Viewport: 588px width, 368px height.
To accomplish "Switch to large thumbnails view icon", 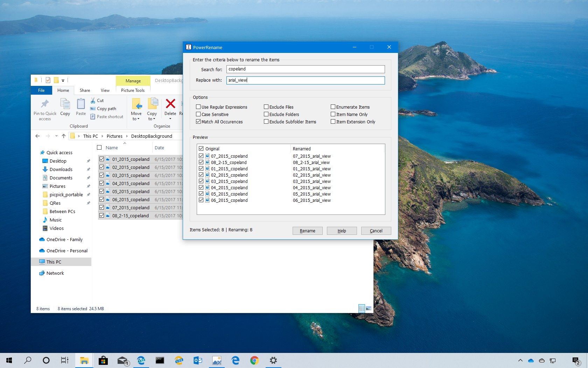I will (x=369, y=308).
